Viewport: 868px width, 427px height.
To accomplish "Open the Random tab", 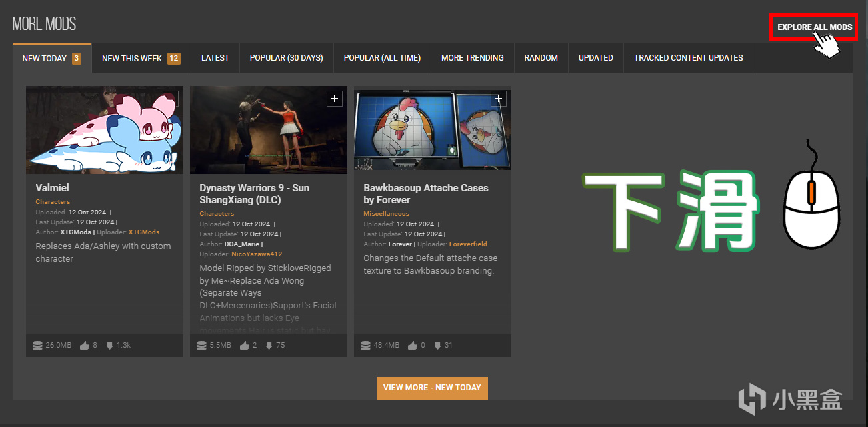I will click(541, 58).
